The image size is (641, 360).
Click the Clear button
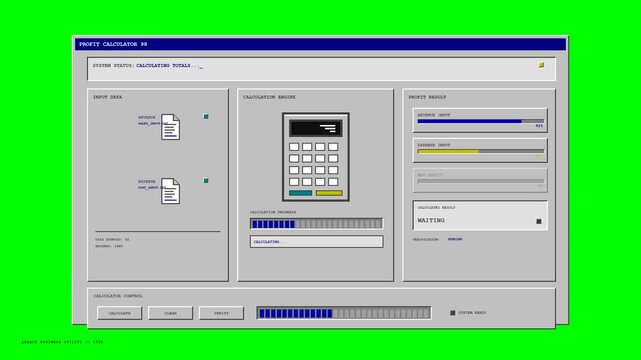pyautogui.click(x=170, y=313)
